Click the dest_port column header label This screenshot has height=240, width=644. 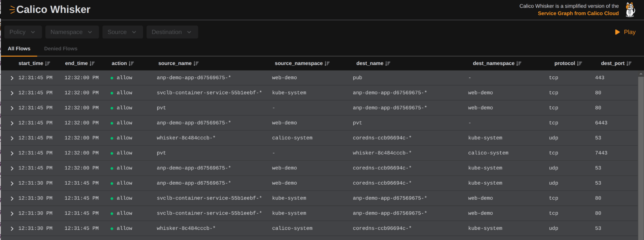pos(613,63)
